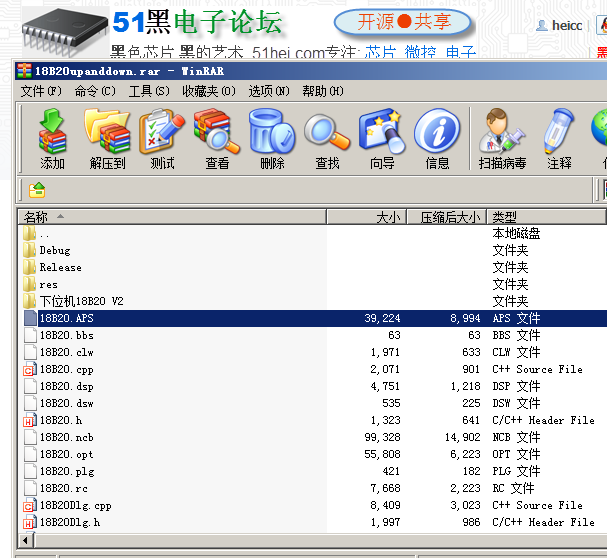Click the 'C++ Source File' type of 18B20.cpp
The image size is (607, 558).
tap(537, 369)
